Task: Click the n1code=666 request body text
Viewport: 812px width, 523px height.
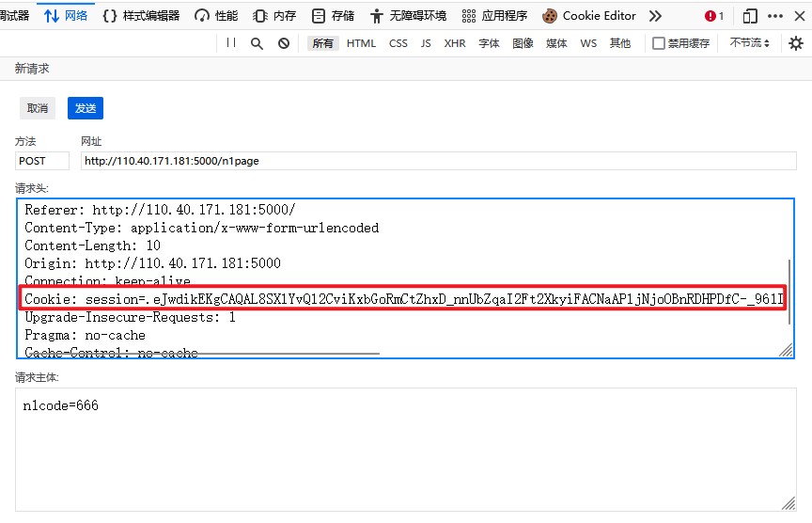Action: (x=60, y=405)
